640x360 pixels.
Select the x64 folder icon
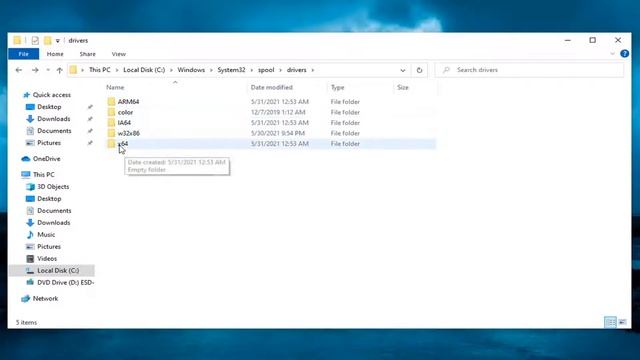(111, 144)
